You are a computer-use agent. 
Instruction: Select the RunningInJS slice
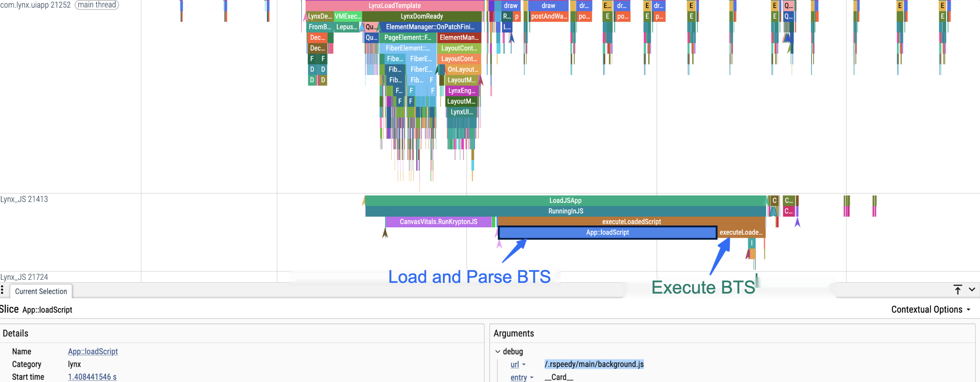(x=565, y=211)
